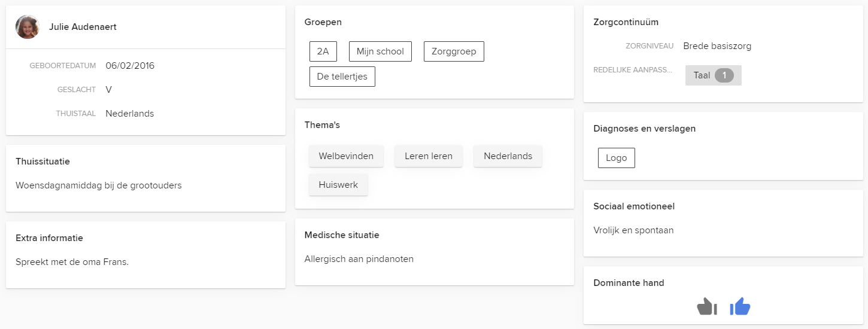The image size is (868, 329).
Task: Select the Zorggroep group chip
Action: (454, 51)
